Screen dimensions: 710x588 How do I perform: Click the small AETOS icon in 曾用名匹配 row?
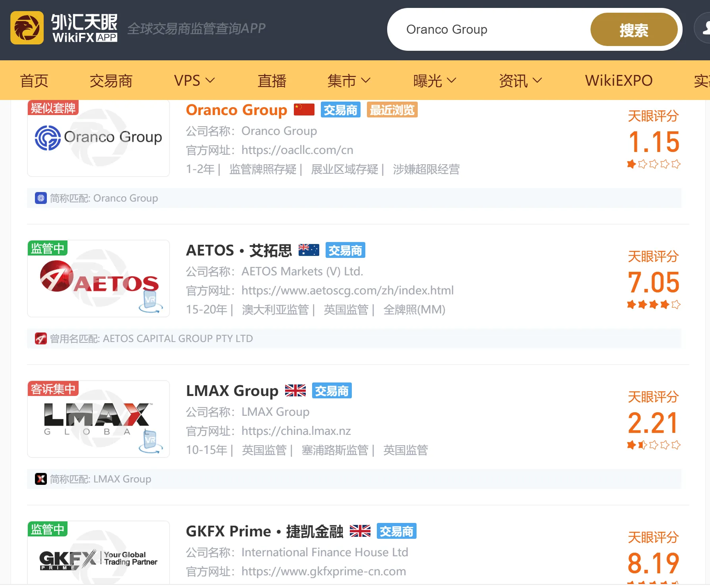tap(41, 338)
